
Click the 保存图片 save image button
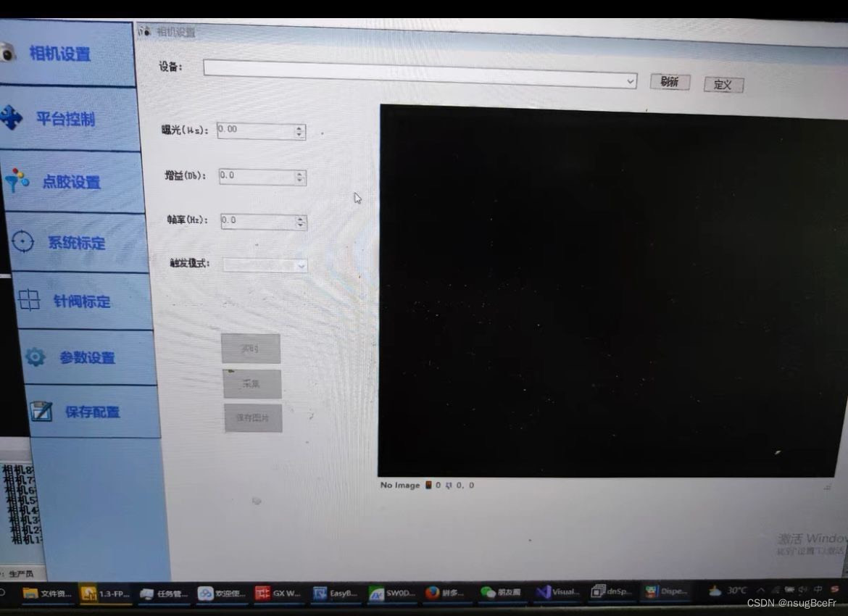coord(252,417)
